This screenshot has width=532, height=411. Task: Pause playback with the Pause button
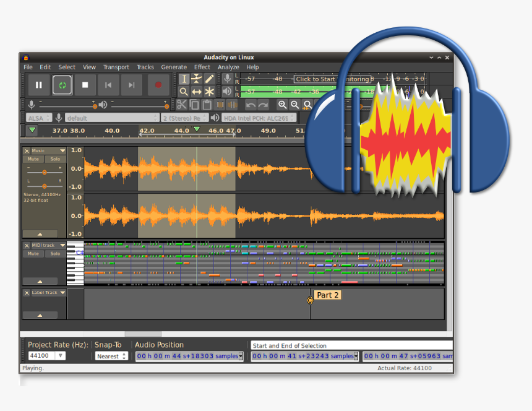[39, 85]
